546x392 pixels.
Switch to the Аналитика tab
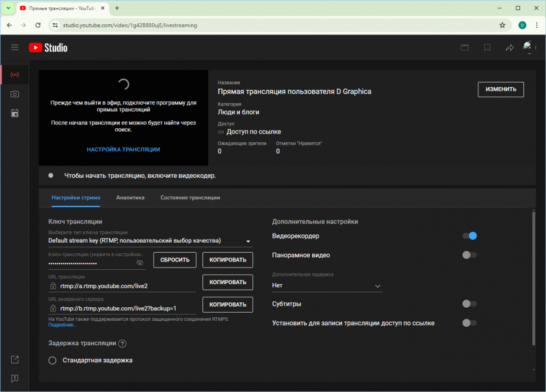point(130,197)
